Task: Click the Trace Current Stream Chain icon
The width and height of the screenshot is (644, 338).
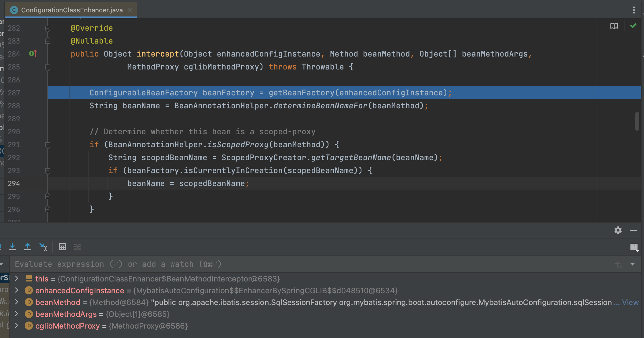Action: pos(78,247)
